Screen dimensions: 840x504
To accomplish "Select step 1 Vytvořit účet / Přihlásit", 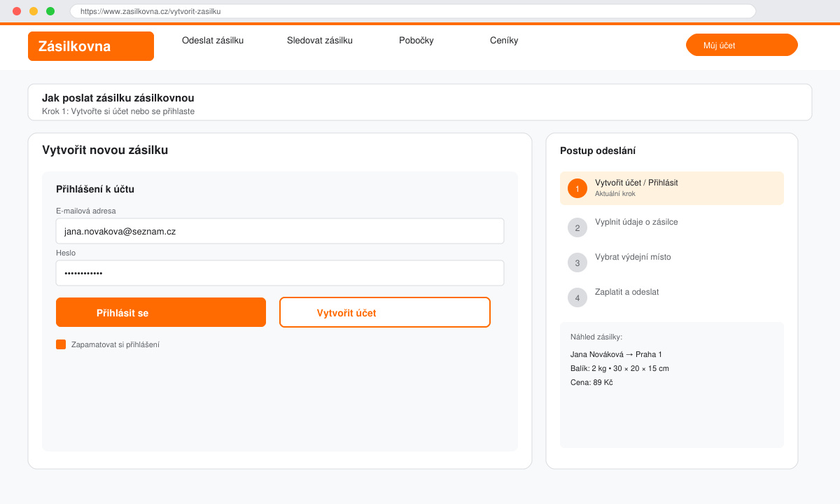I will point(672,188).
